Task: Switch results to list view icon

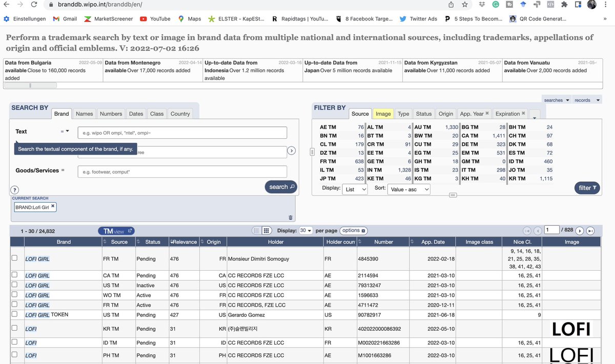Action: tap(258, 230)
